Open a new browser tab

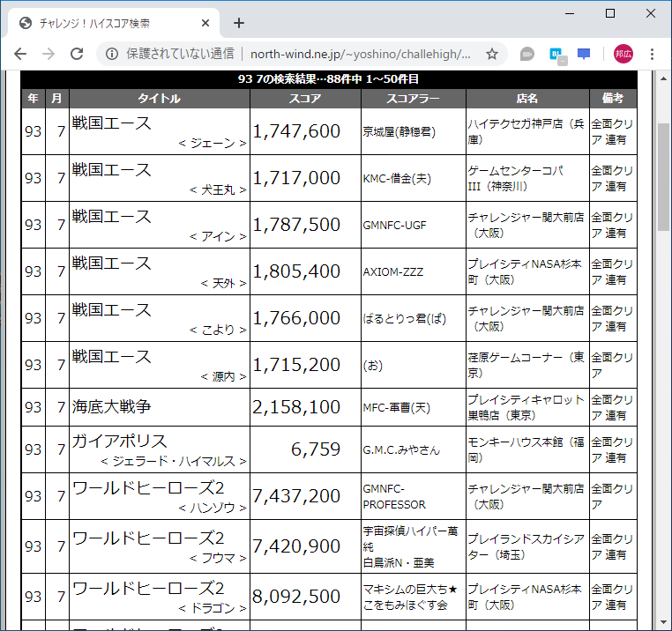pyautogui.click(x=239, y=23)
